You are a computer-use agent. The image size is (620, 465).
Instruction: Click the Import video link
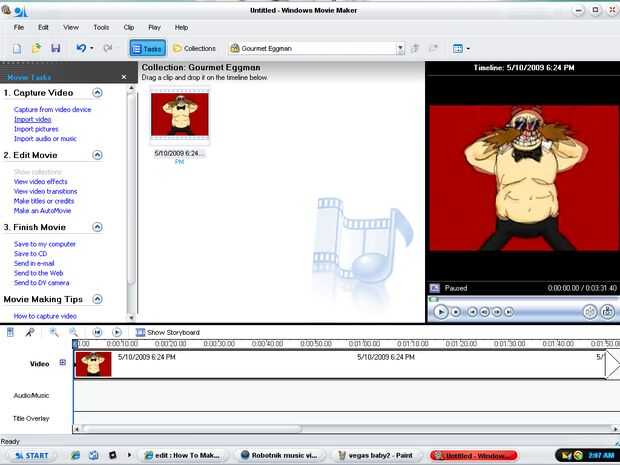pyautogui.click(x=32, y=119)
